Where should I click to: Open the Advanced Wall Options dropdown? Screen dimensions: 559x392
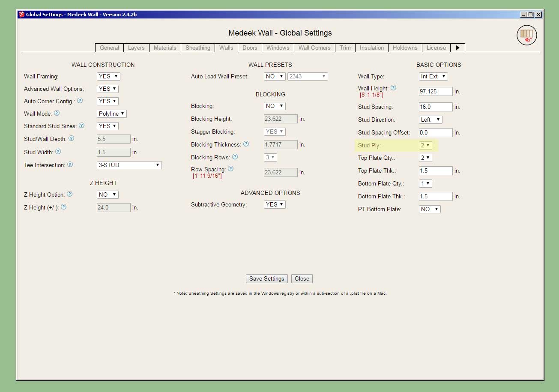[108, 89]
